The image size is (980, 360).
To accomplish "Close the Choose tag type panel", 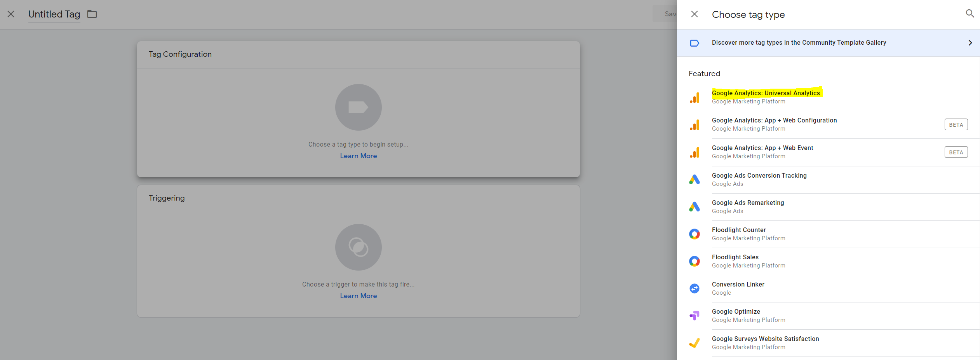I will pyautogui.click(x=695, y=14).
